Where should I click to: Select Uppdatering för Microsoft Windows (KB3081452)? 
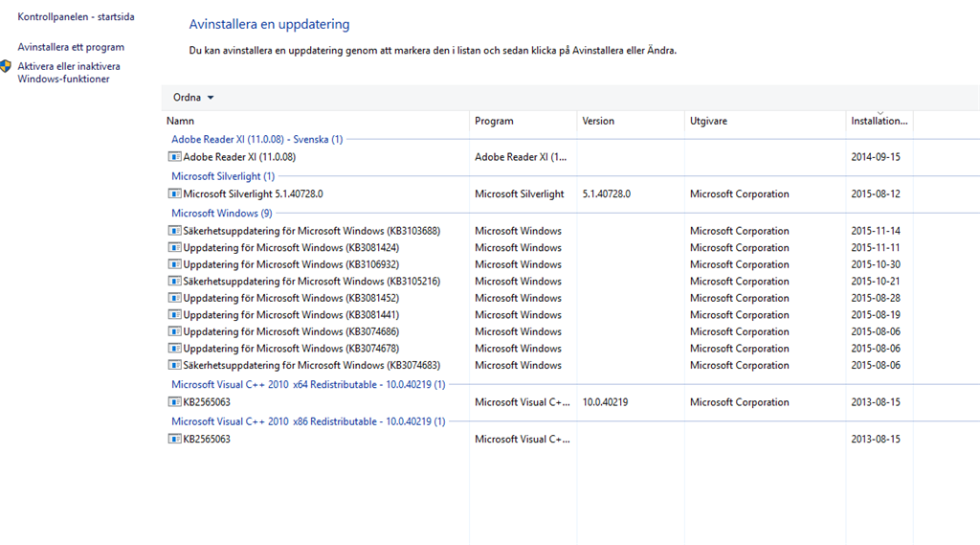click(x=291, y=299)
